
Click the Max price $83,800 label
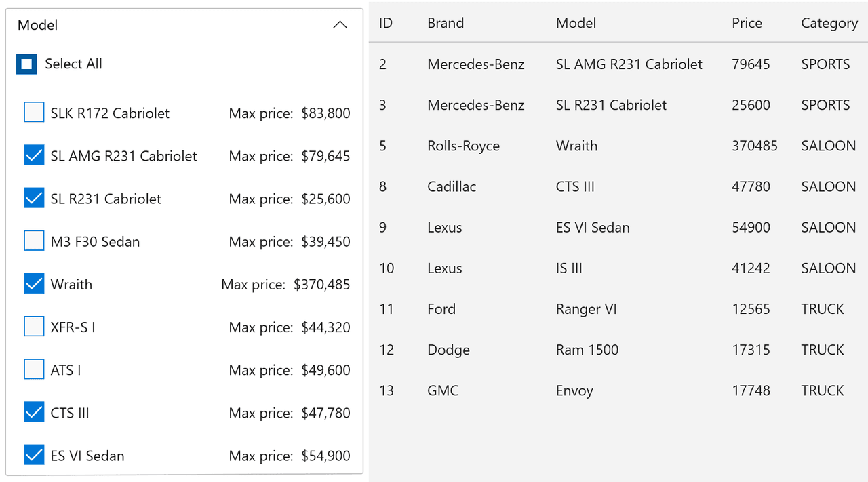pos(290,113)
